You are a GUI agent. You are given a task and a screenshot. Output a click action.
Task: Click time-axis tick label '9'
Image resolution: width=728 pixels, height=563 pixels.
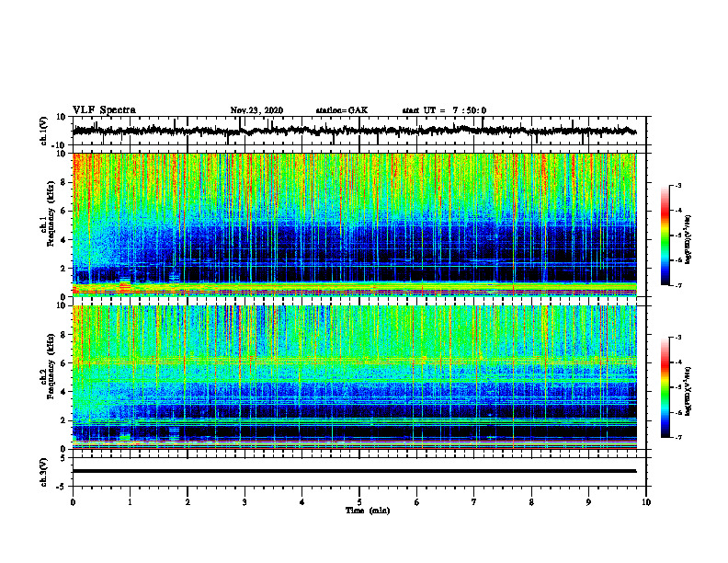point(588,502)
